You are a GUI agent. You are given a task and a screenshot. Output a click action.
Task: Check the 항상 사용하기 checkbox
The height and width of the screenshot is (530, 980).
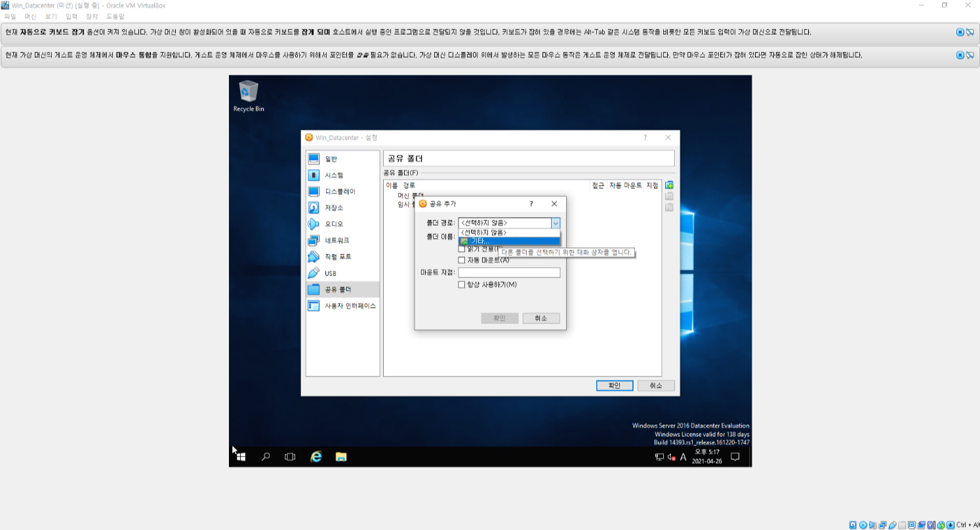[x=462, y=285]
